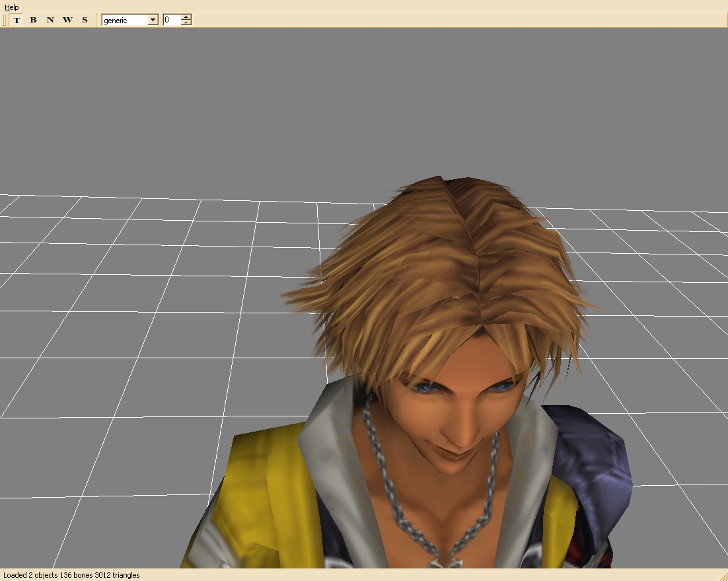Open the generic dropdown arrow
The height and width of the screenshot is (581, 728).
point(153,20)
